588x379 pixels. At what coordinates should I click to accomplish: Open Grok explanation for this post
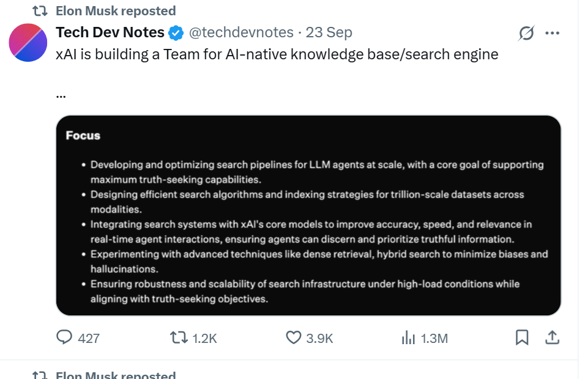pyautogui.click(x=527, y=32)
